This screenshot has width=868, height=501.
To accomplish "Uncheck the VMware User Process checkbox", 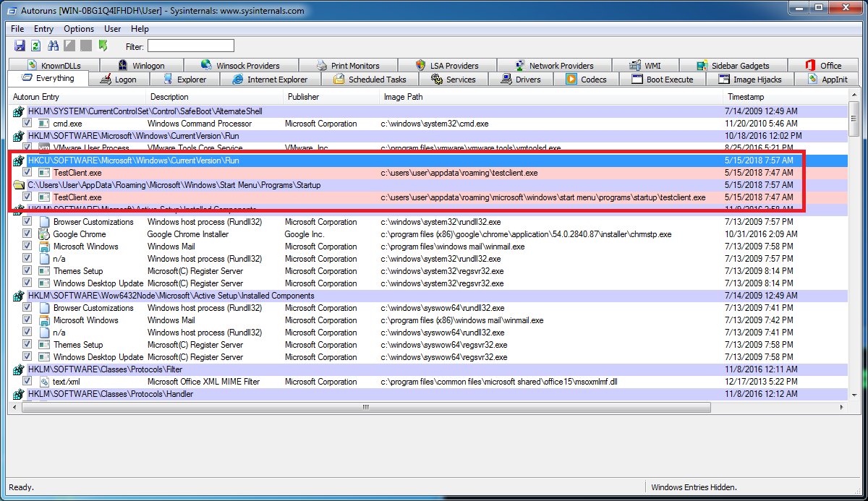I will pos(27,147).
